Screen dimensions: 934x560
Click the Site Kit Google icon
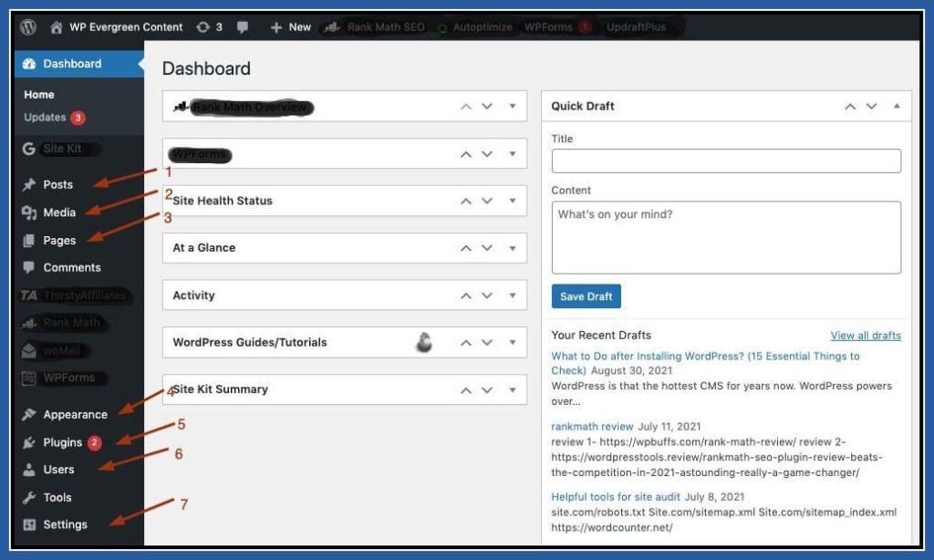pos(28,149)
